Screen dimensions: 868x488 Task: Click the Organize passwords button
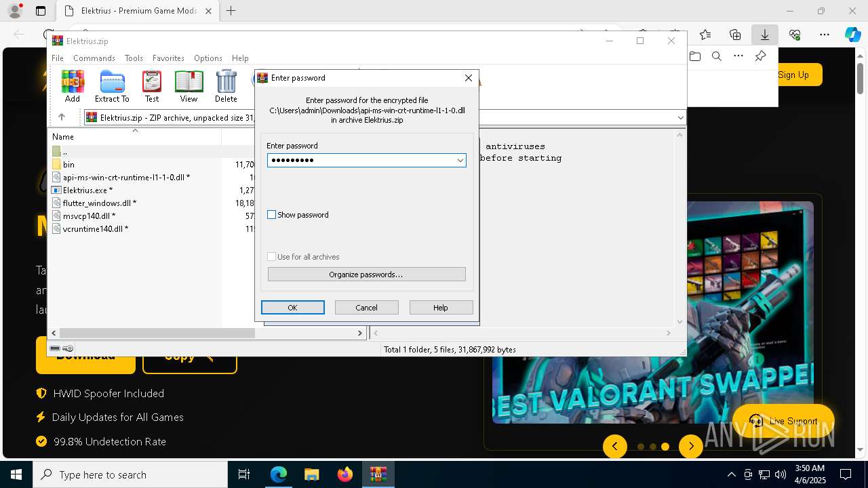click(366, 274)
